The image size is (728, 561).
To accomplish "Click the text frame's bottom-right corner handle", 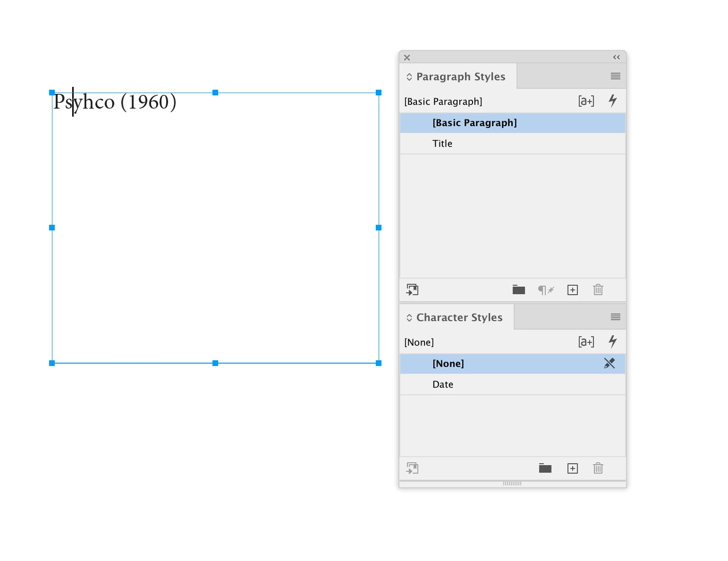I will tap(379, 363).
